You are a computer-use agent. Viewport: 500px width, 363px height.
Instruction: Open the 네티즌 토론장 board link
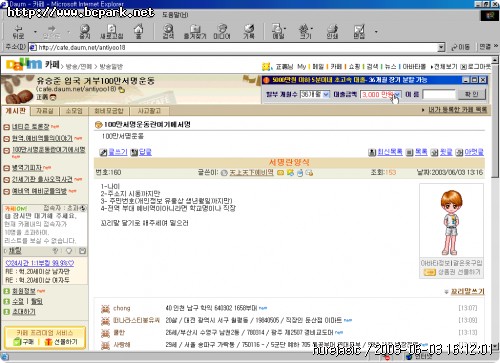(x=31, y=127)
